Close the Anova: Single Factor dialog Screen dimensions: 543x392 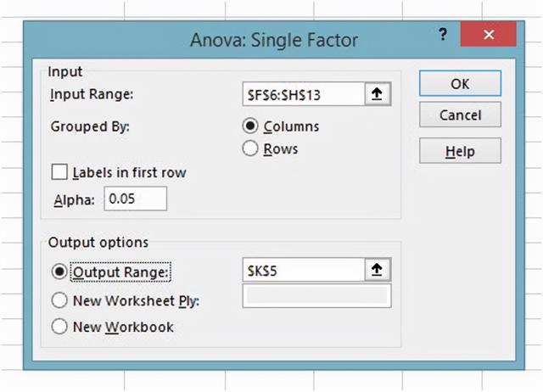(x=487, y=37)
